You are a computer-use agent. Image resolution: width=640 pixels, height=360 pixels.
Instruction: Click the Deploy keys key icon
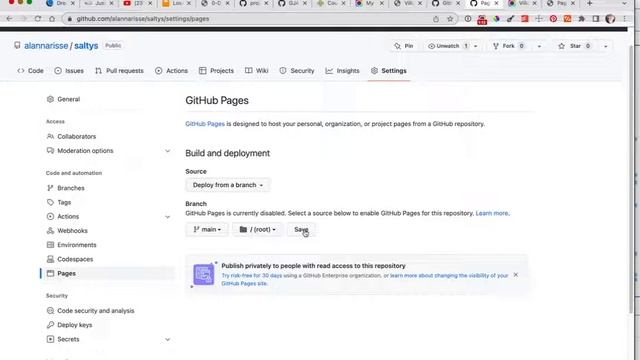click(50, 325)
